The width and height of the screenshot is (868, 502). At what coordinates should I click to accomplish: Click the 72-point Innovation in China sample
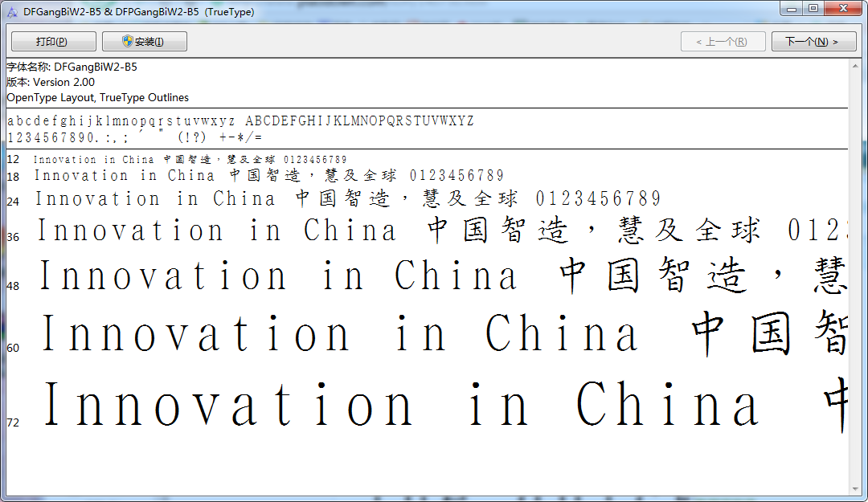(x=443, y=404)
